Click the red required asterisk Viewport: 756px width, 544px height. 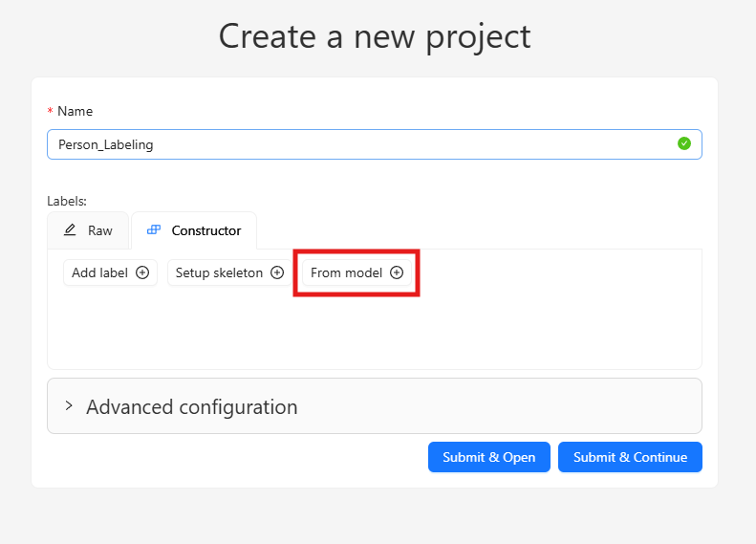[50, 112]
